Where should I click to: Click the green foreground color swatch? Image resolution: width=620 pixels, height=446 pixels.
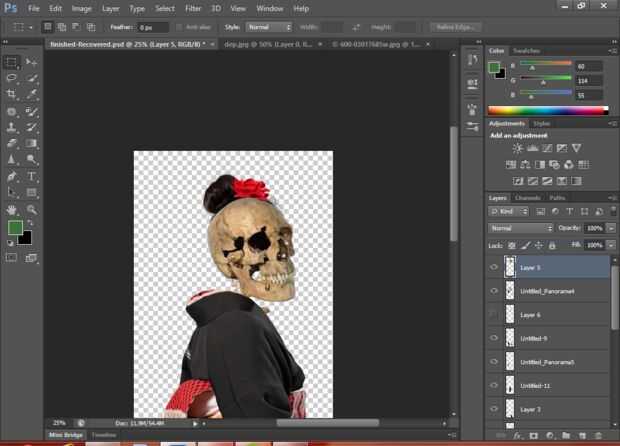coord(15,228)
